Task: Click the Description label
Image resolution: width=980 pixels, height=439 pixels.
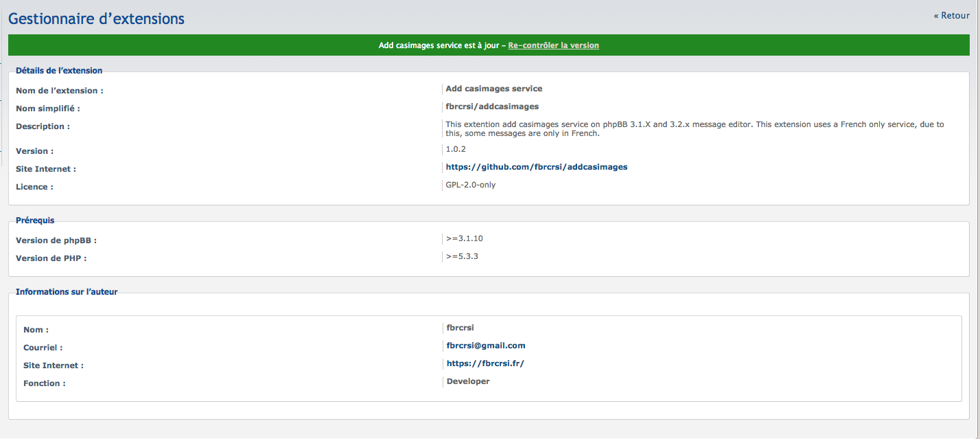Action: coord(43,126)
